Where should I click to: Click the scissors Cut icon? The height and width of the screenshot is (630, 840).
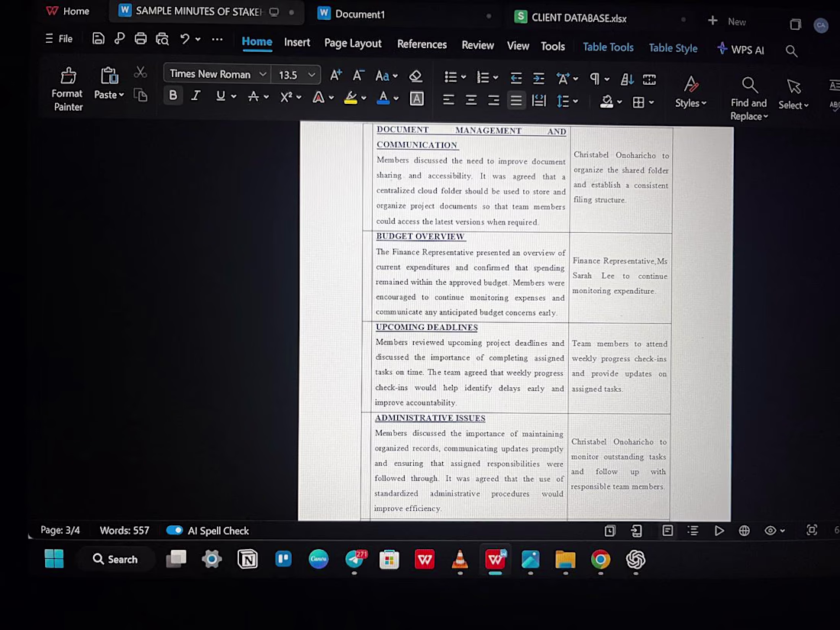coord(141,73)
